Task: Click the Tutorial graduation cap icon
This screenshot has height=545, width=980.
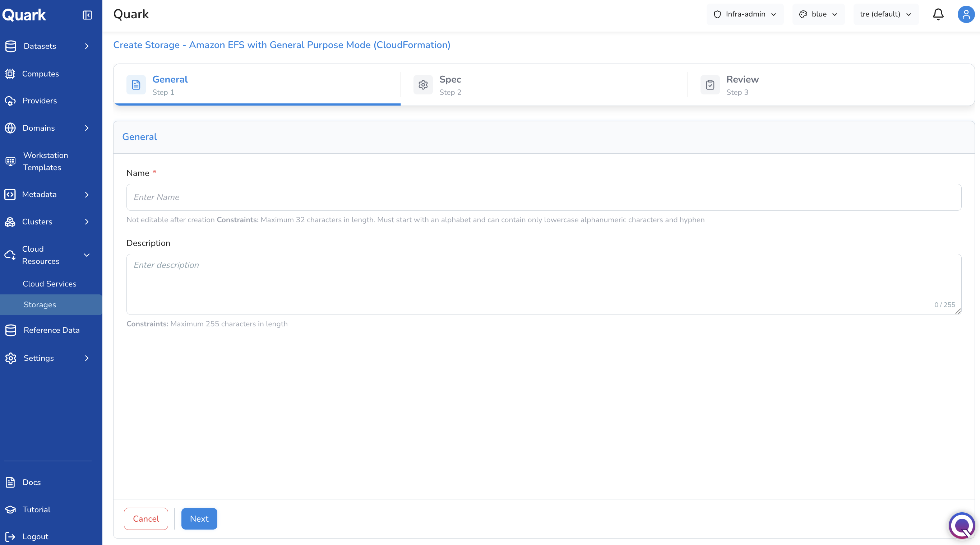Action: (x=10, y=509)
